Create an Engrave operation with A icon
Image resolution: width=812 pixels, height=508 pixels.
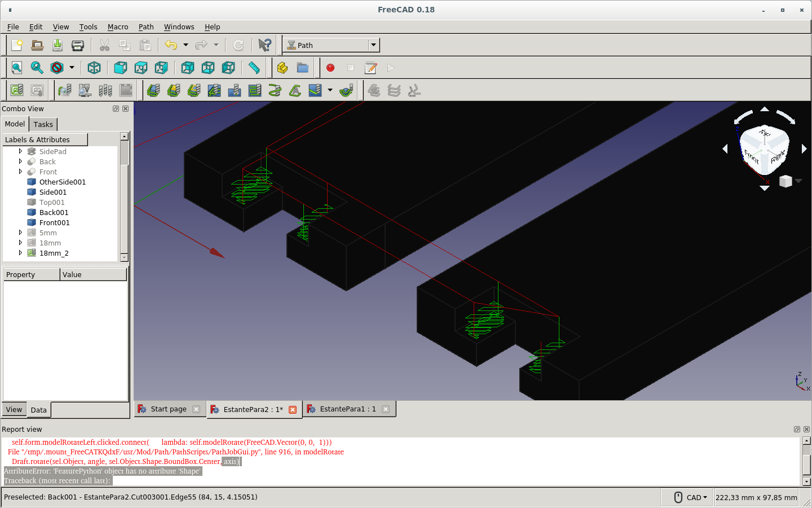coord(295,90)
